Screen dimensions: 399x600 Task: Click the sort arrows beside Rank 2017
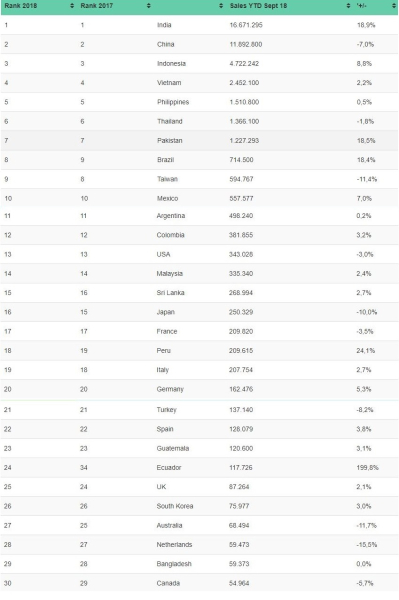coord(148,6)
